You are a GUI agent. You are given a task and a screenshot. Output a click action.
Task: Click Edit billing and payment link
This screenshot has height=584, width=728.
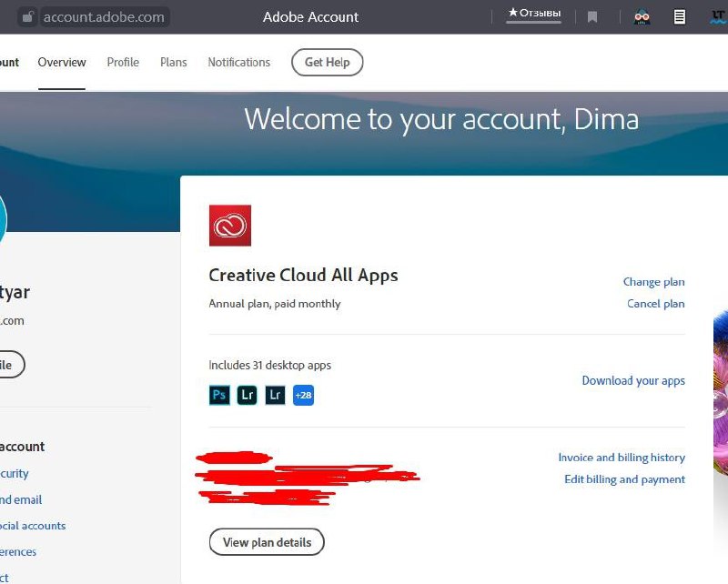(x=624, y=479)
